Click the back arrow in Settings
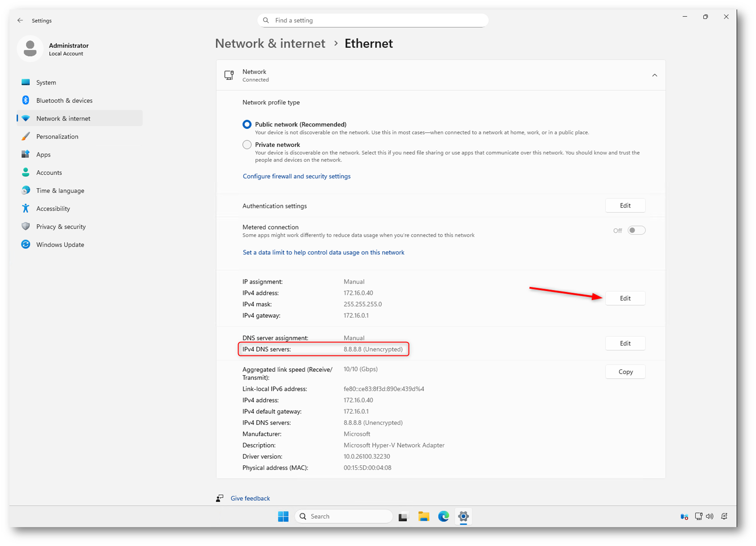The width and height of the screenshot is (756, 546). (x=20, y=21)
